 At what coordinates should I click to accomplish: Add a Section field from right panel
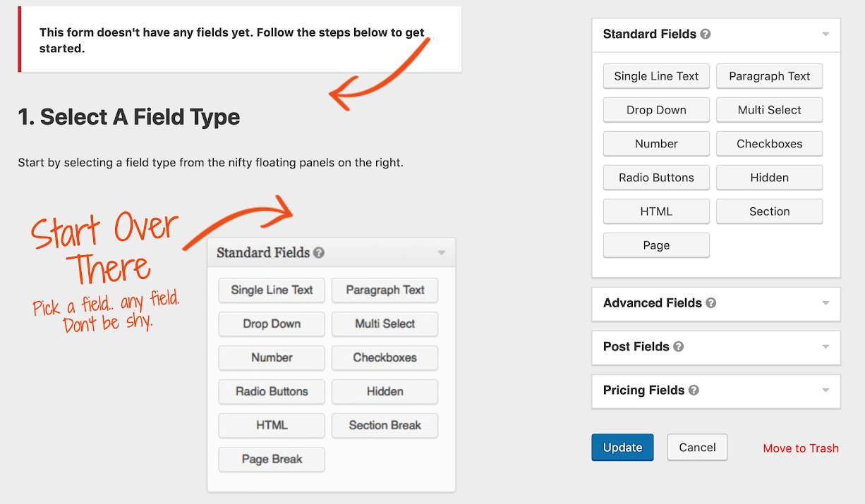click(x=770, y=211)
